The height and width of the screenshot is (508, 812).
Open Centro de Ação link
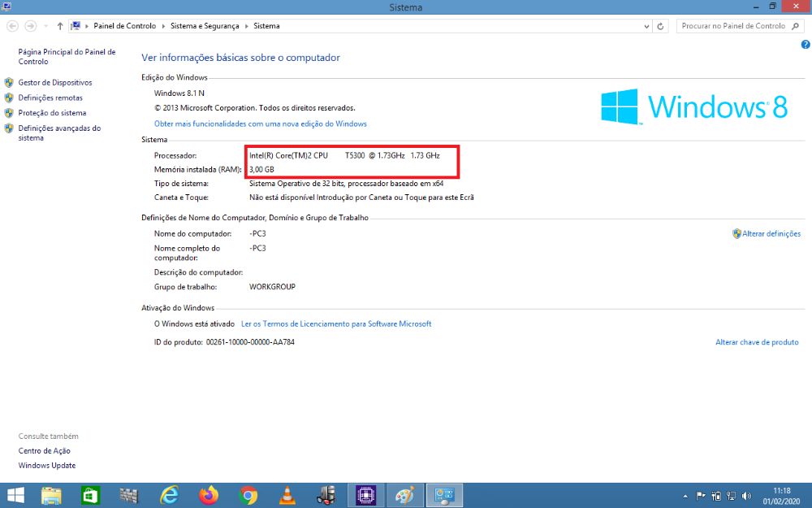click(45, 451)
